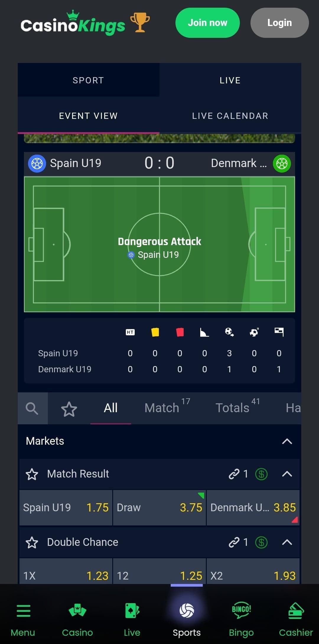This screenshot has height=644, width=319.
Task: Pick the Draw odds 3.75
Action: tap(159, 507)
